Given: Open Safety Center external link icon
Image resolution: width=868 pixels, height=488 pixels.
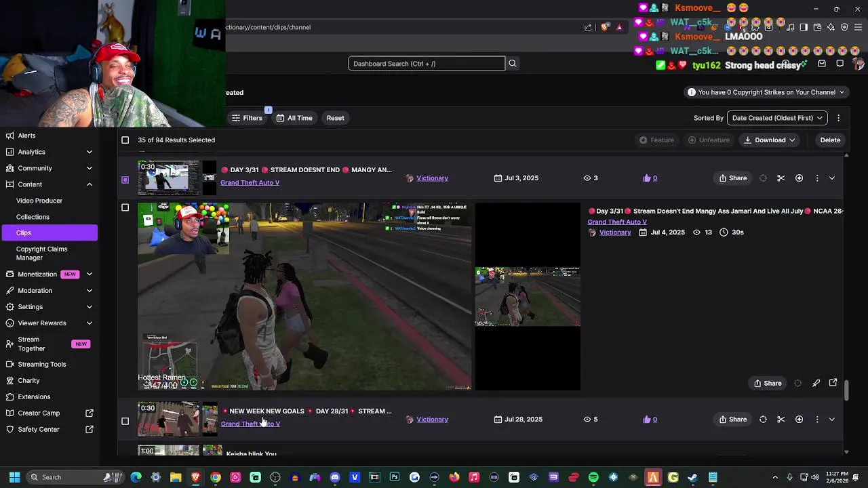Looking at the screenshot, I should (89, 429).
